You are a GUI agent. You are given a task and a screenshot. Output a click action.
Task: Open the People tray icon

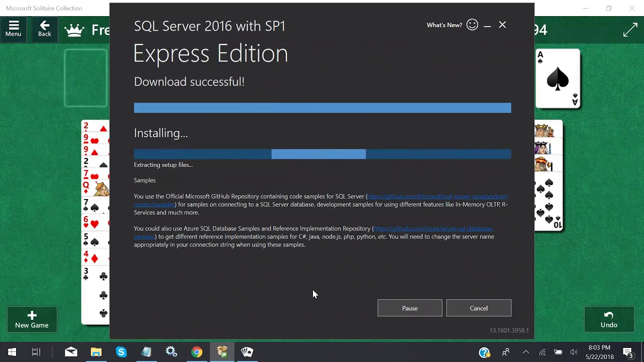click(x=506, y=352)
